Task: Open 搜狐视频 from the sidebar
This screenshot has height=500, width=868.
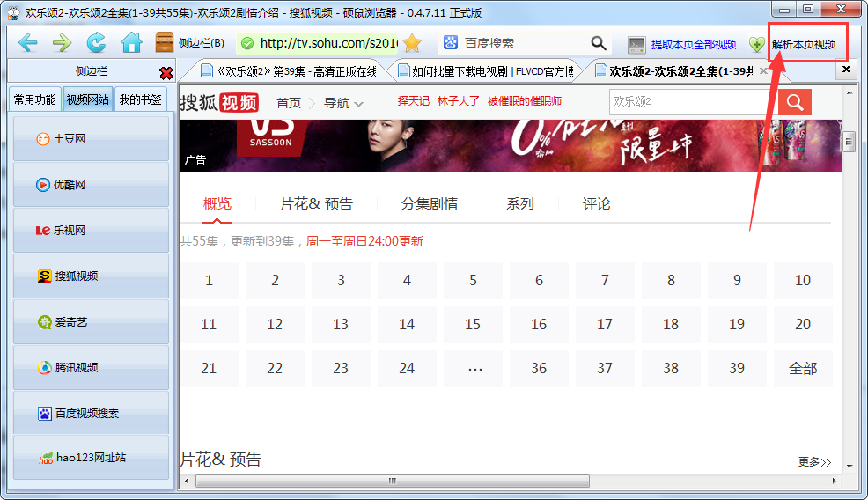Action: [91, 276]
